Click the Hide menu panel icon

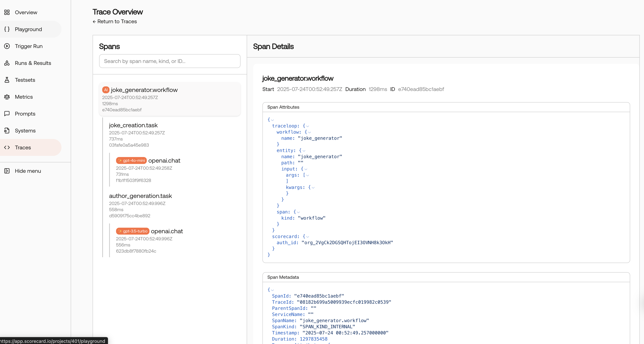pyautogui.click(x=7, y=171)
